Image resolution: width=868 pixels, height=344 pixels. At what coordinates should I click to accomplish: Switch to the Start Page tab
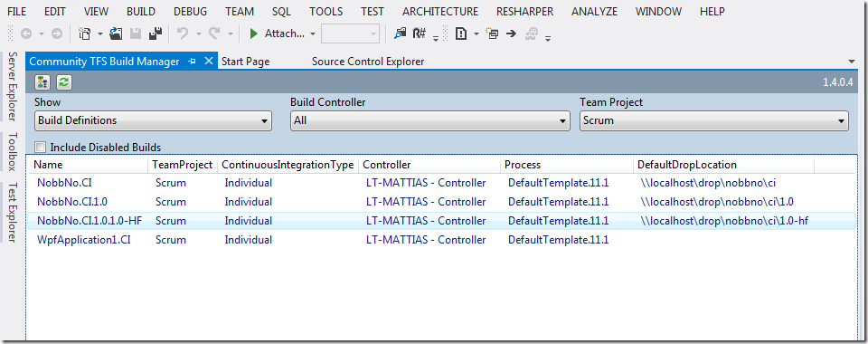click(246, 62)
